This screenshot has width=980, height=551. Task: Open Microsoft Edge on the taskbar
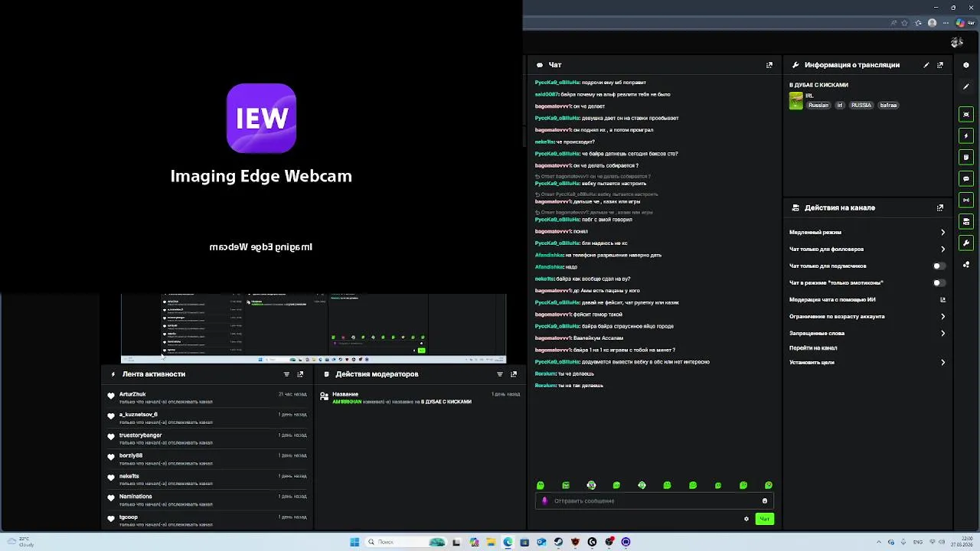tap(508, 542)
